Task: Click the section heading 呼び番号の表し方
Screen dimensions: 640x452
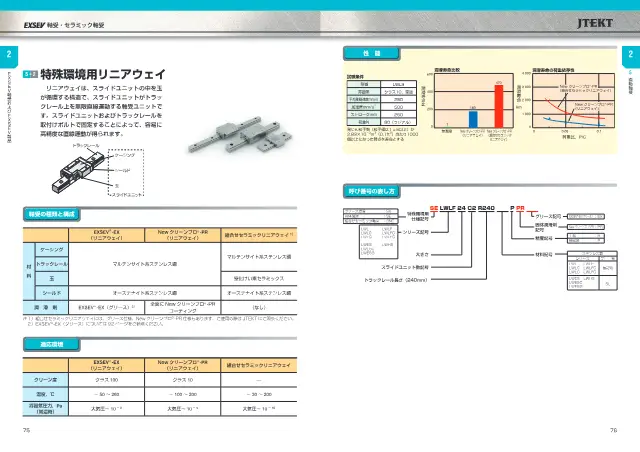Action: (371, 191)
